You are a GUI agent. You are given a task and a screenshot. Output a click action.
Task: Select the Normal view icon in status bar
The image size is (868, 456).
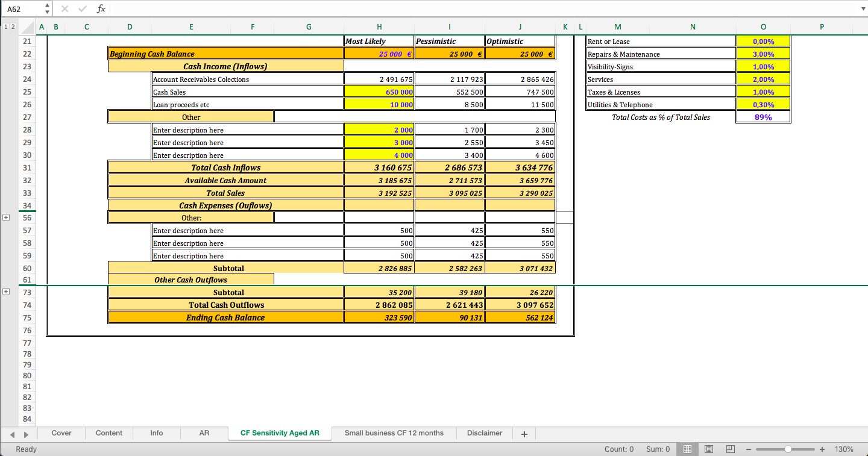point(687,449)
